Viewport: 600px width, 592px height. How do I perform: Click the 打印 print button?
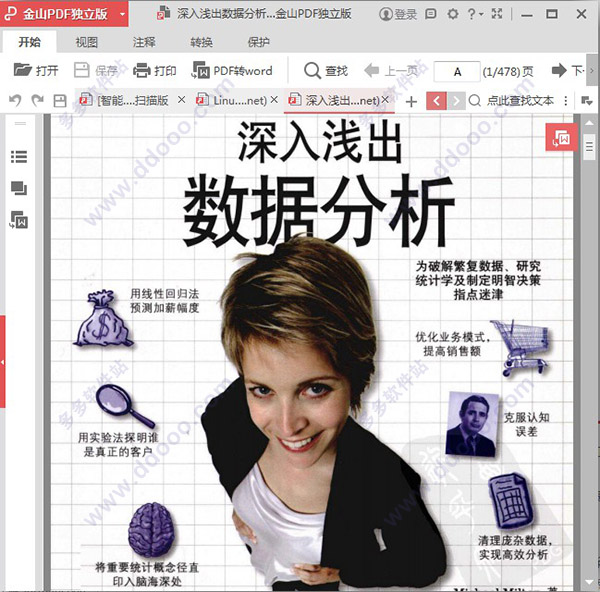155,70
